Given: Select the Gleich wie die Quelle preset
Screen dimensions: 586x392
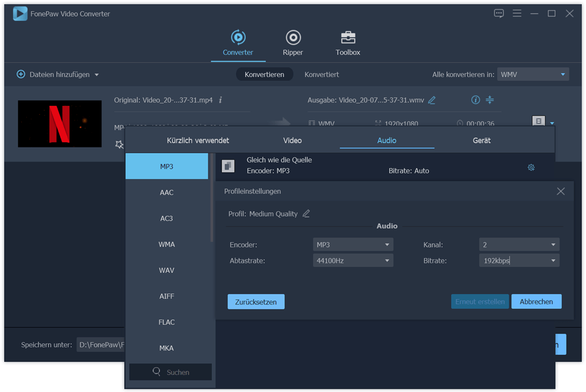Looking at the screenshot, I should tap(385, 166).
